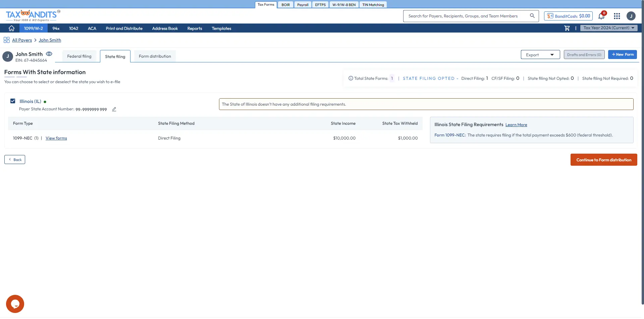Viewport: 644px width, 319px height.
Task: Open the Address Book menu
Action: (x=165, y=28)
